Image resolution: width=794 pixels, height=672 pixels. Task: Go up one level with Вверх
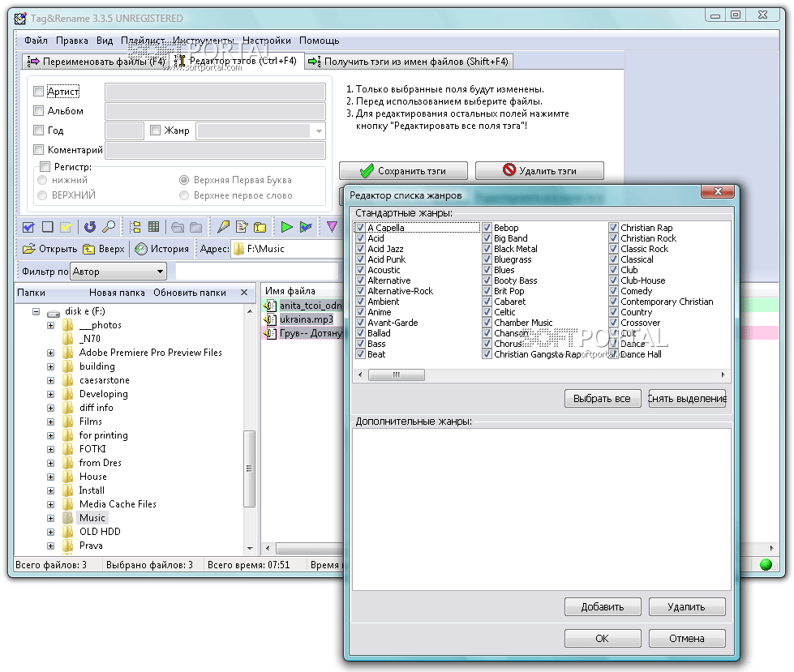click(x=103, y=249)
